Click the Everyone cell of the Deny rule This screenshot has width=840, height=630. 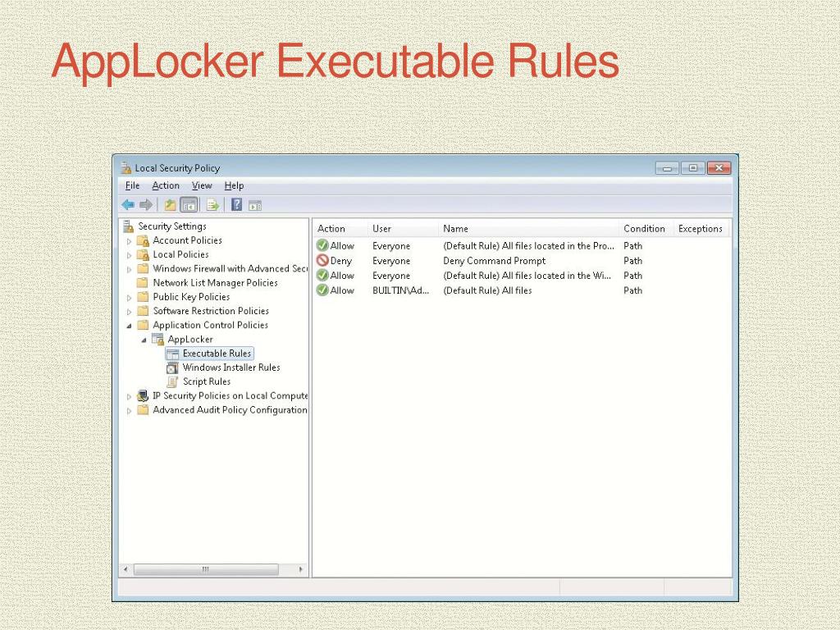391,261
